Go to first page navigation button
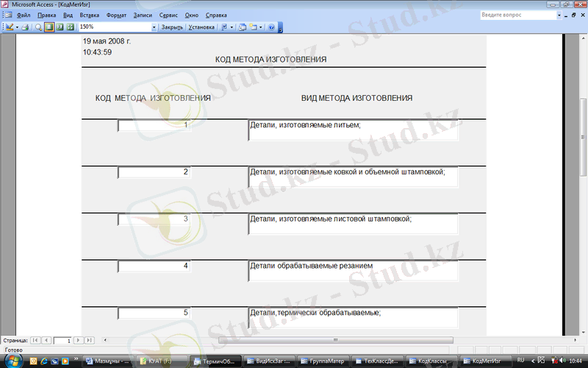 pos(35,340)
